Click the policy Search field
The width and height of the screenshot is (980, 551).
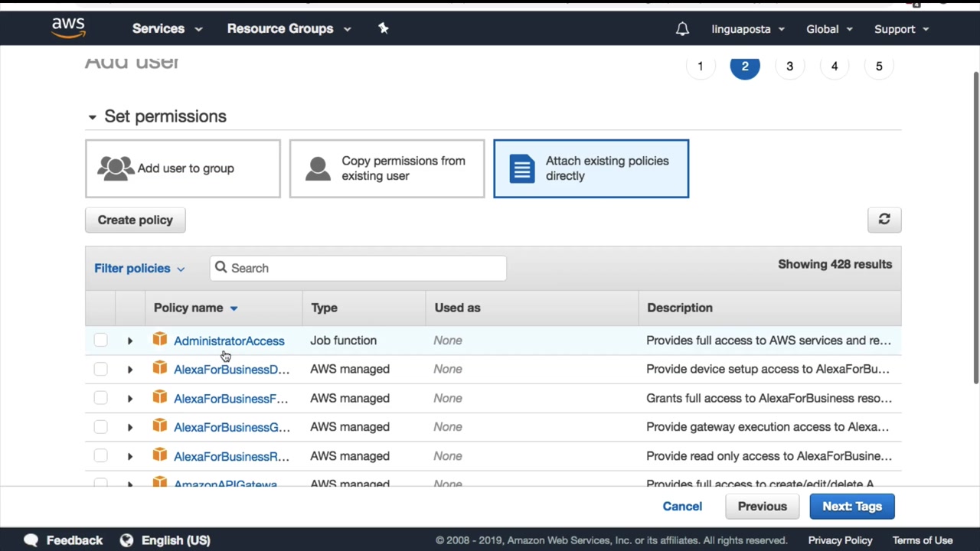pyautogui.click(x=358, y=269)
